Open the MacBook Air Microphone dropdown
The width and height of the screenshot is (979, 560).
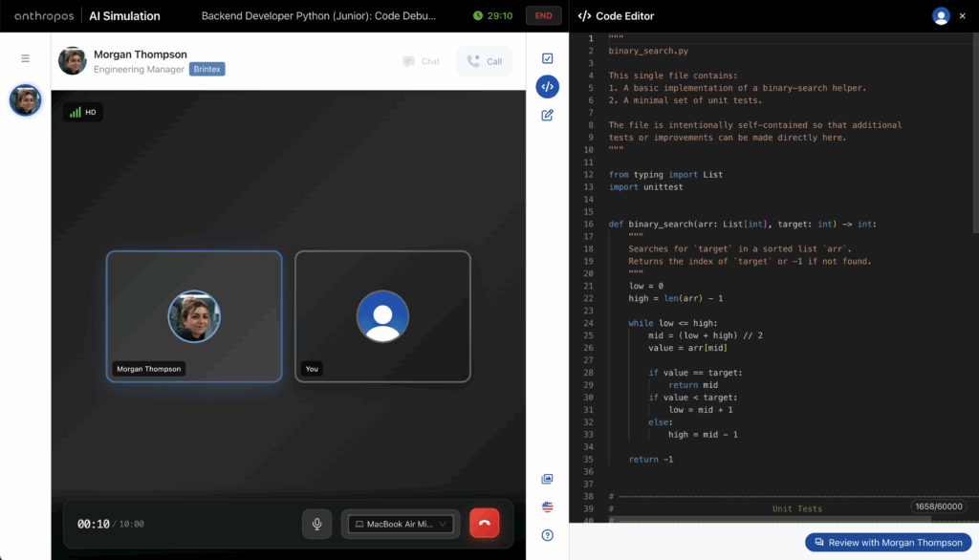[x=401, y=523]
